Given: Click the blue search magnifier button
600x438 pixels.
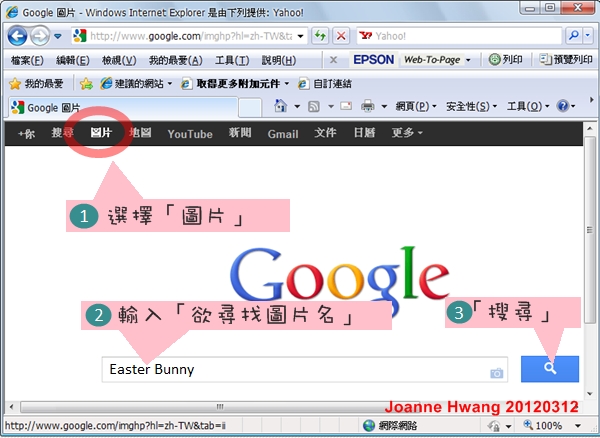Looking at the screenshot, I should (550, 369).
